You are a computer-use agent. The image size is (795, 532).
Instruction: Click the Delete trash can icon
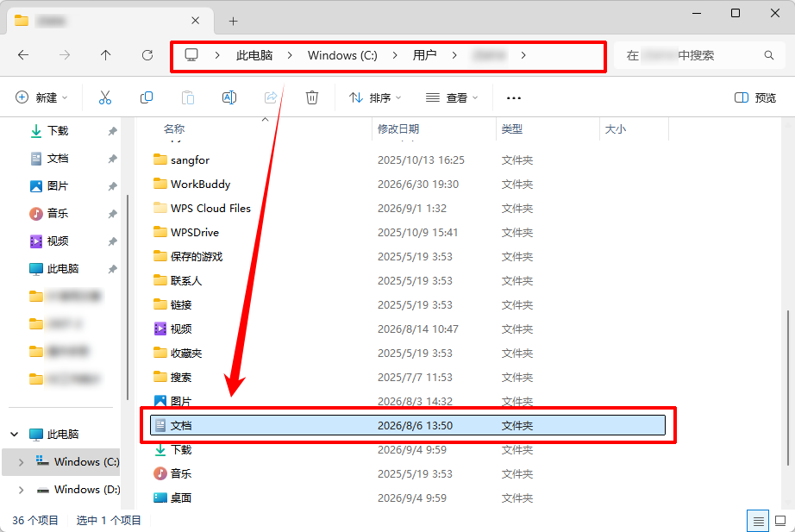[x=312, y=97]
